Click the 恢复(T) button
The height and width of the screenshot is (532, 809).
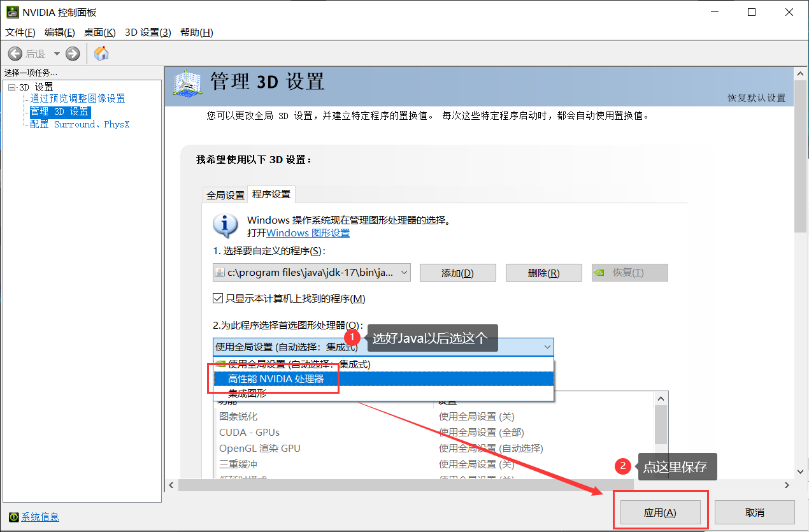(x=629, y=273)
